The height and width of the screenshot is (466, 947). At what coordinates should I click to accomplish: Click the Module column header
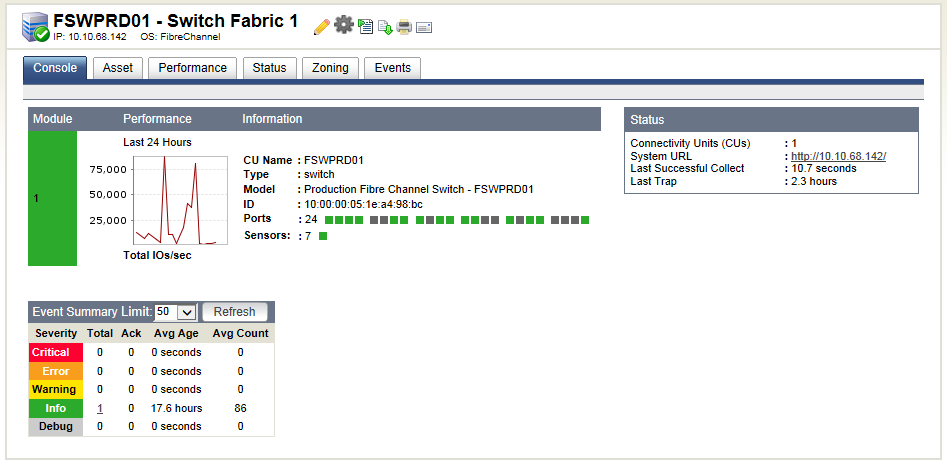click(x=53, y=119)
